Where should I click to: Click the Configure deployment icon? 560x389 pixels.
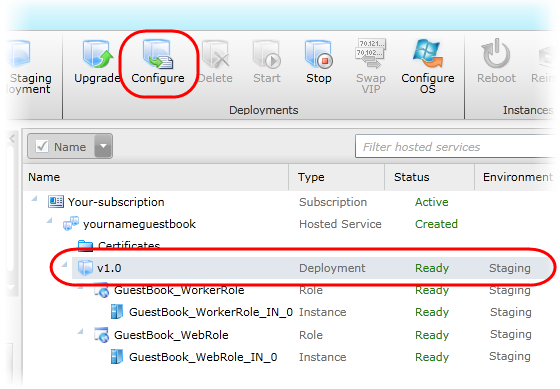[x=158, y=54]
